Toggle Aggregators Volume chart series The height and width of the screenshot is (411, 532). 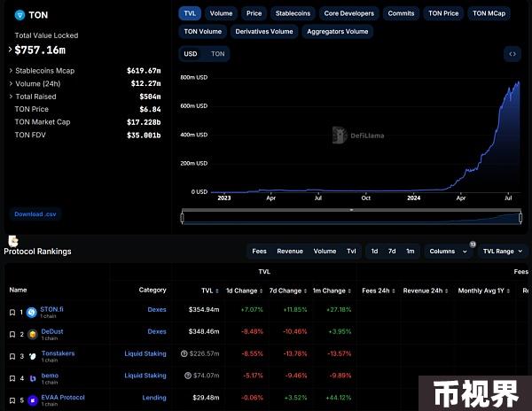coord(338,32)
